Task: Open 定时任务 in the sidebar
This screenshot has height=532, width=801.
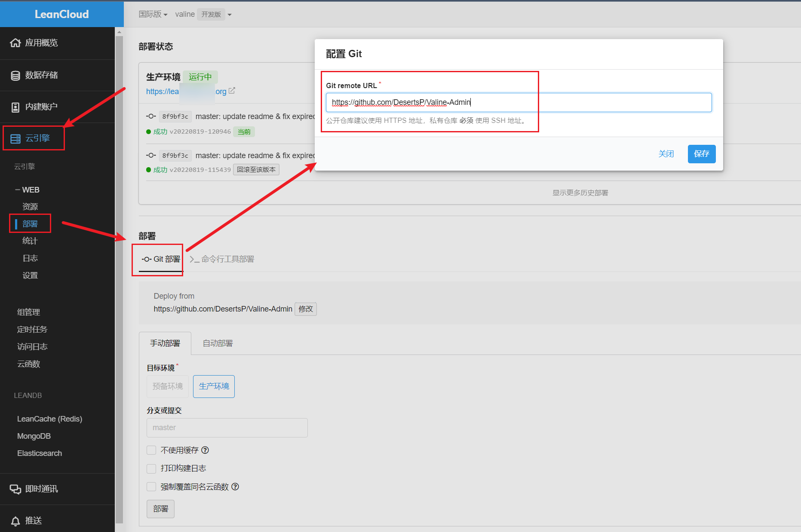Action: tap(32, 330)
